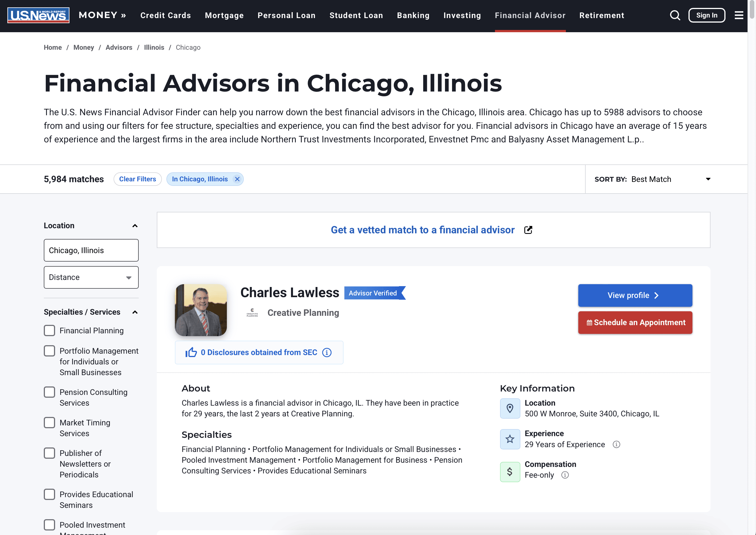
Task: Remove the In Chicago, Illinois filter chip
Action: click(x=237, y=179)
